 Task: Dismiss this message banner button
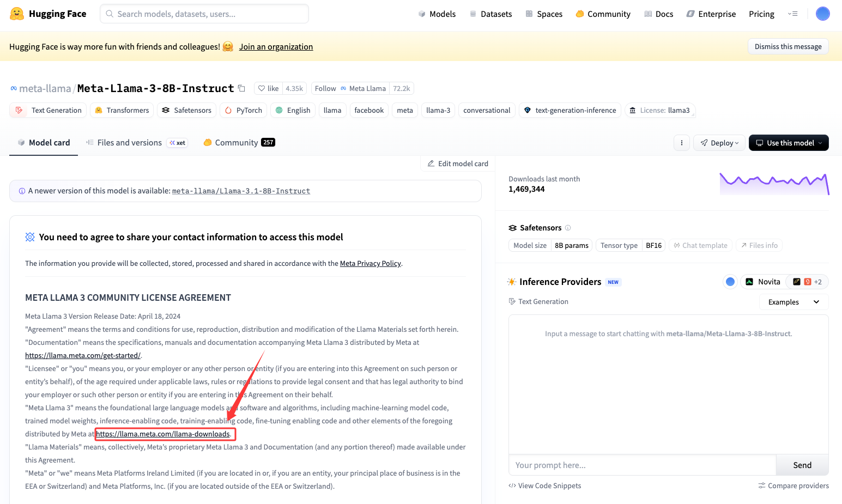788,46
